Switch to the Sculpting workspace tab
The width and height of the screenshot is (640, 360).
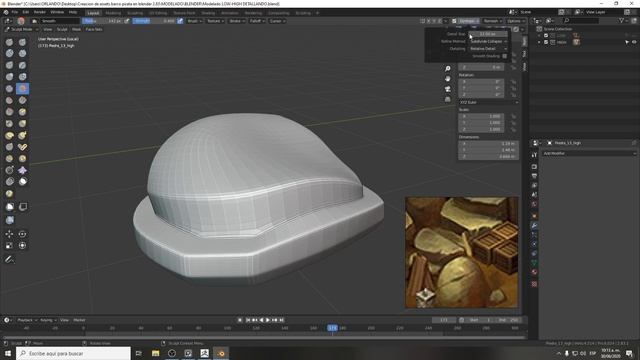[135, 13]
